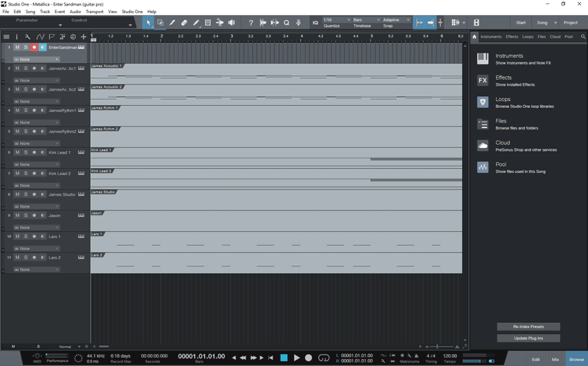This screenshot has width=588, height=366.
Task: Select the Paint (pencil) tool
Action: [196, 23]
